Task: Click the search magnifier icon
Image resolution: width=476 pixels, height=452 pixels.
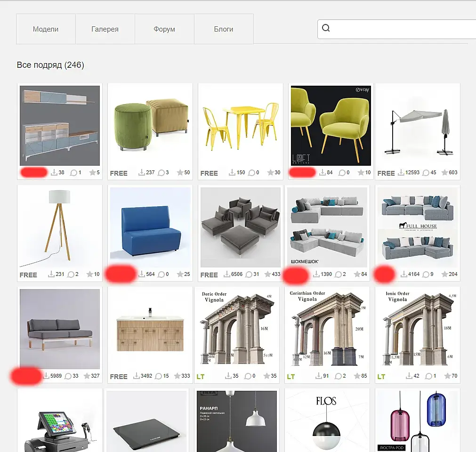Action: tap(326, 28)
